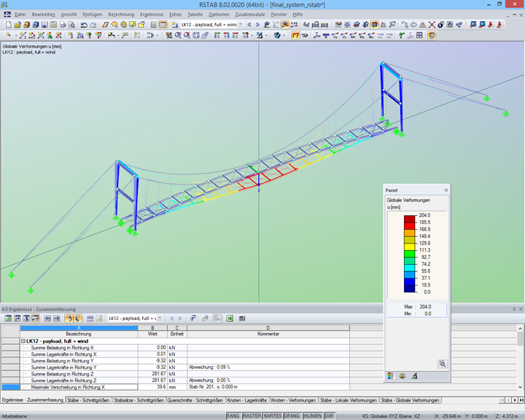
Task: Switch to Stäbe - Schnittgrößen tab
Action: pyautogui.click(x=88, y=400)
